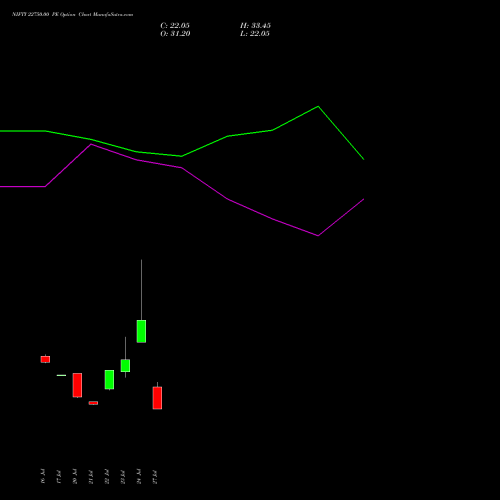Click the chart title text starting with NIFTY
Image resolution: width=500 pixels, height=500 pixels.
coord(72,14)
